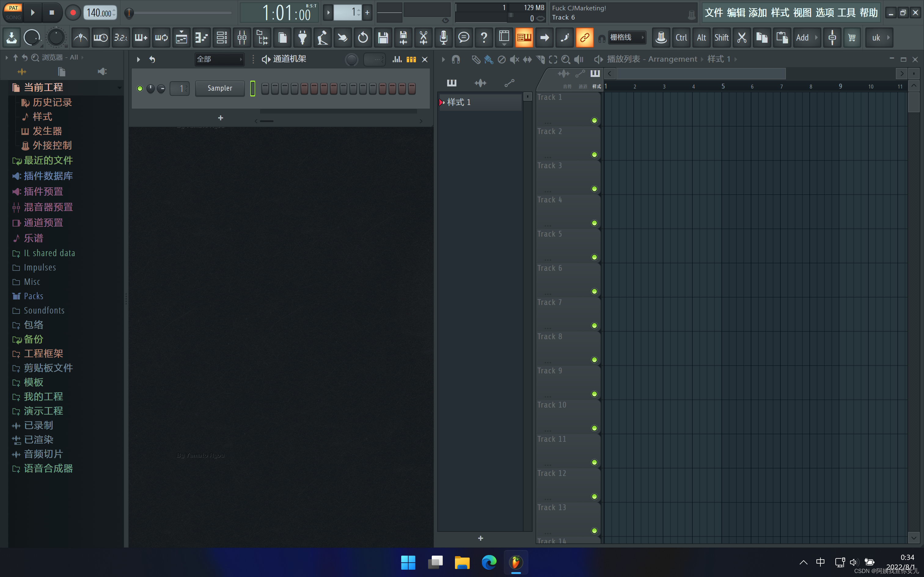Select the zoom tool in the playlist

[x=566, y=60]
